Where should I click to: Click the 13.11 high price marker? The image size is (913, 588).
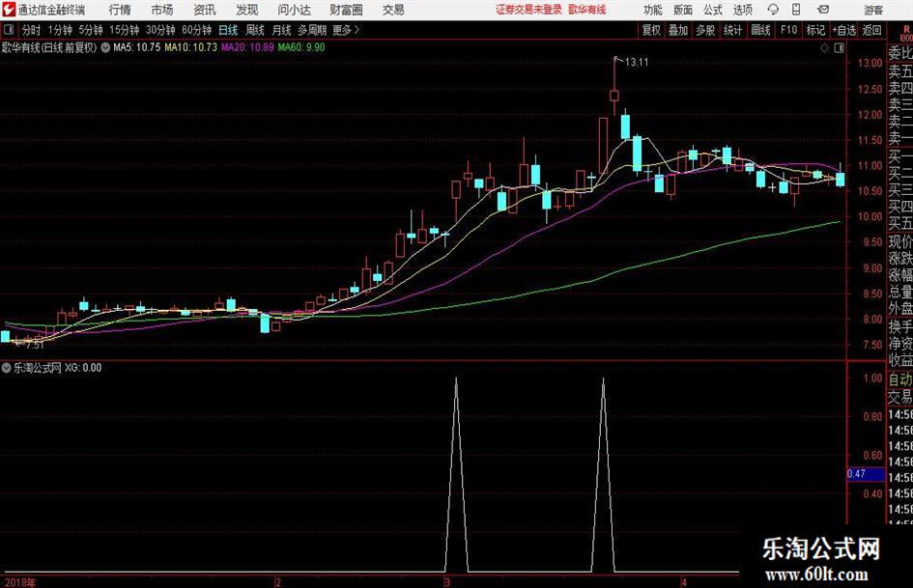coord(636,63)
